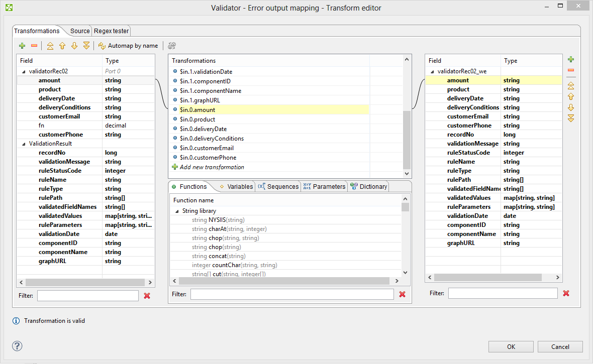Clear the Functions filter with the red X

[402, 294]
